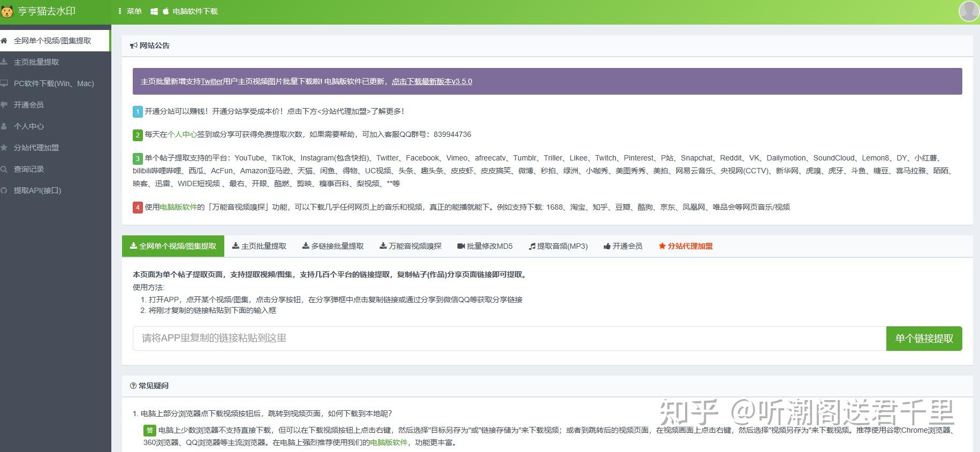Viewport: 980px width, 452px height.
Task: Open the 万能音视频嗅探 tab
Action: [411, 246]
